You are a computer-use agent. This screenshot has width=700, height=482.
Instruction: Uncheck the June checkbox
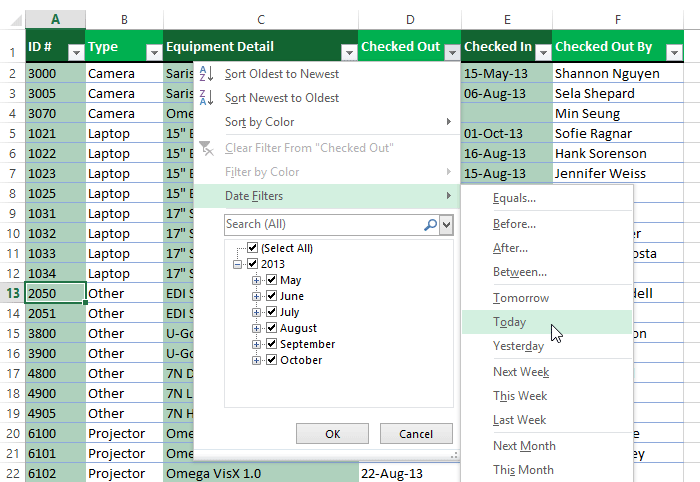(271, 295)
